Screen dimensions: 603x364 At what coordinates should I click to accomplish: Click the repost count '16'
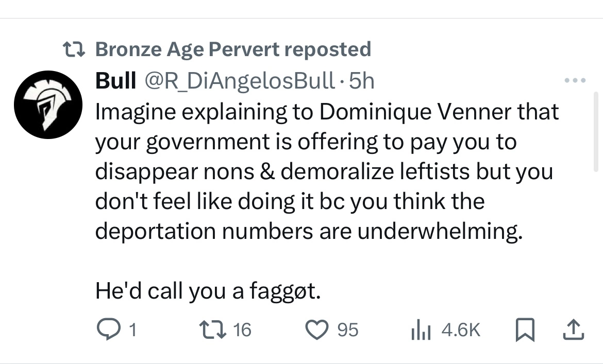(x=242, y=330)
